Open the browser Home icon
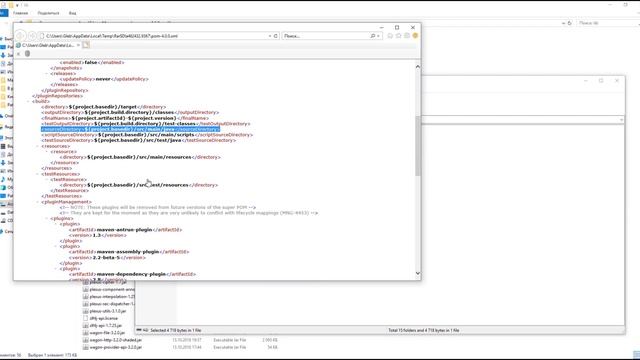The width and height of the screenshot is (640, 360). pyautogui.click(x=390, y=36)
